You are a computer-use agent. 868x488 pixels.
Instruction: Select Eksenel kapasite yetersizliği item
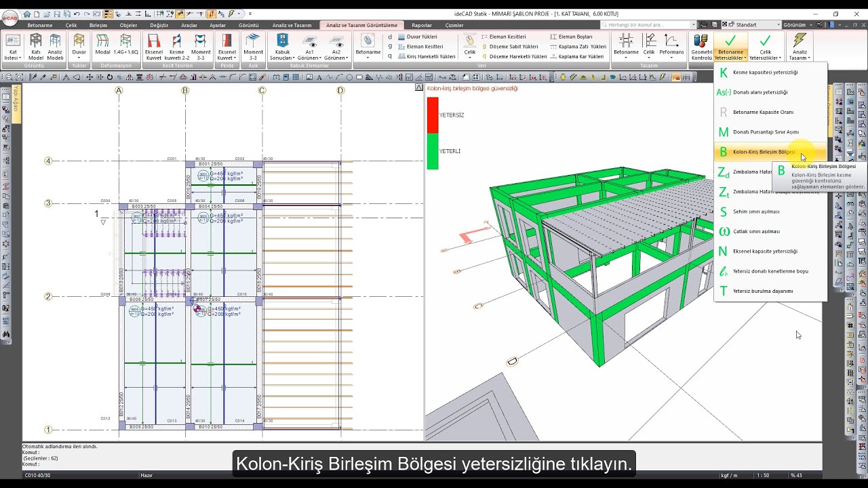pyautogui.click(x=770, y=251)
